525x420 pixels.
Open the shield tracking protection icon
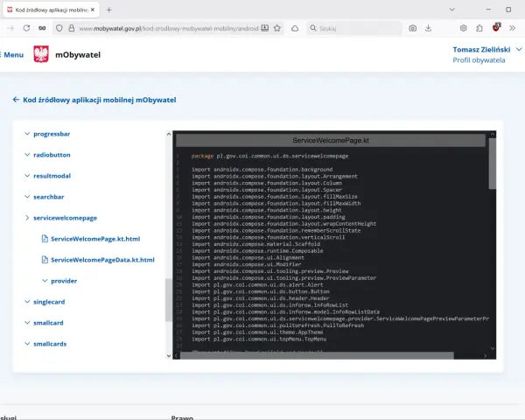pyautogui.click(x=59, y=28)
